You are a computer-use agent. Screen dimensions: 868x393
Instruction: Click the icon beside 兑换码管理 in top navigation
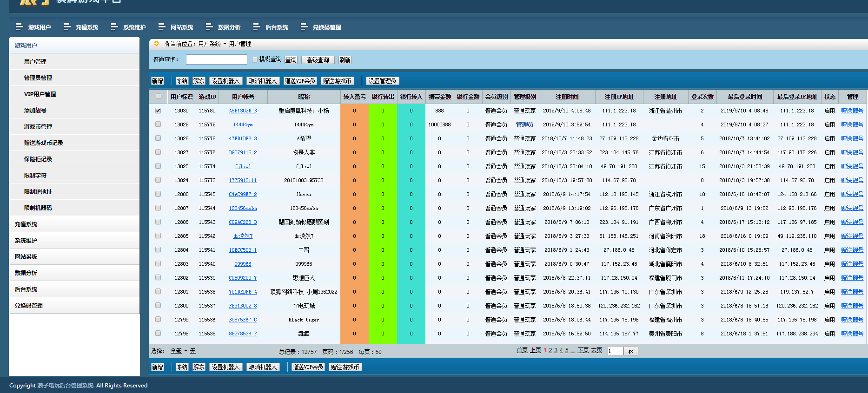point(304,27)
